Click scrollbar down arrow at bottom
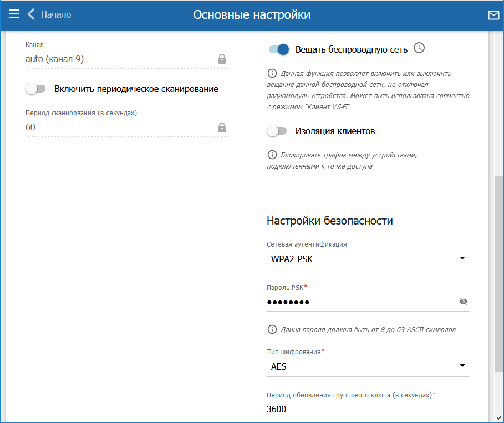Screen dimensions: 504x423 click(x=498, y=417)
